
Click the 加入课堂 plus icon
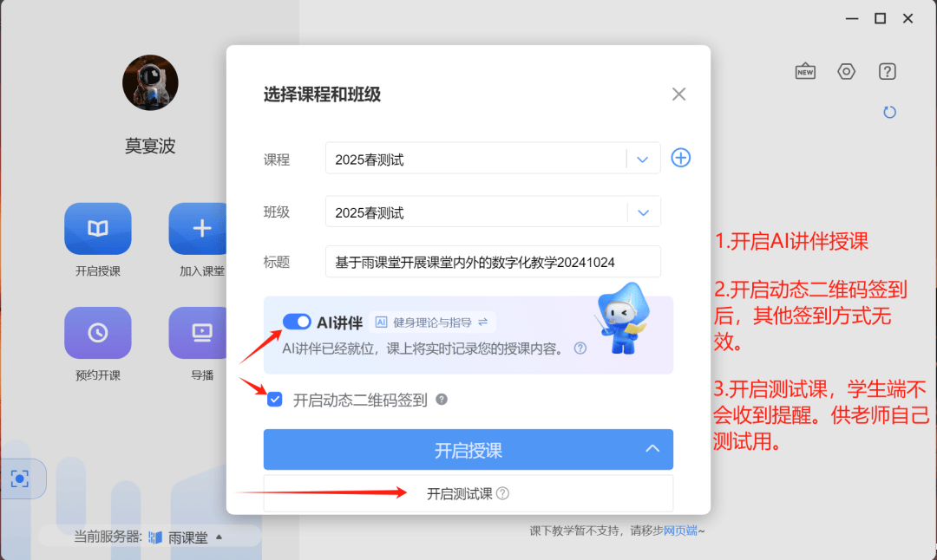[201, 228]
